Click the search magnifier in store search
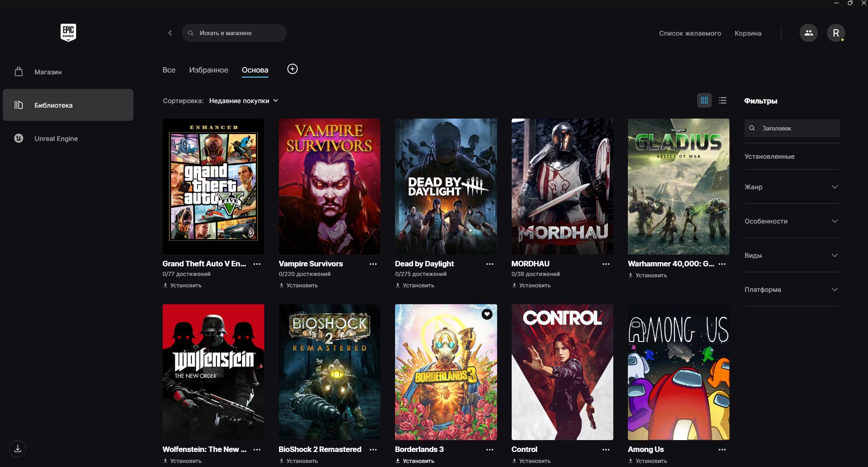868x467 pixels. (x=191, y=33)
